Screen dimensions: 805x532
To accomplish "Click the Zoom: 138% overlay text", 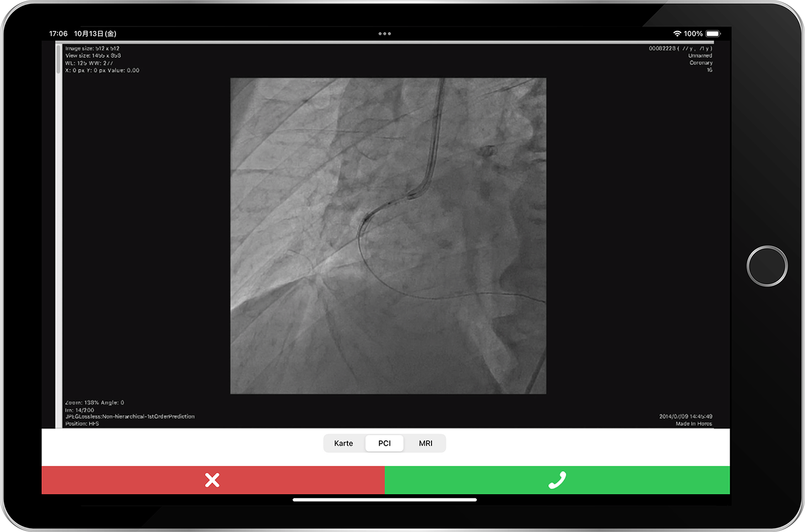I will point(95,403).
